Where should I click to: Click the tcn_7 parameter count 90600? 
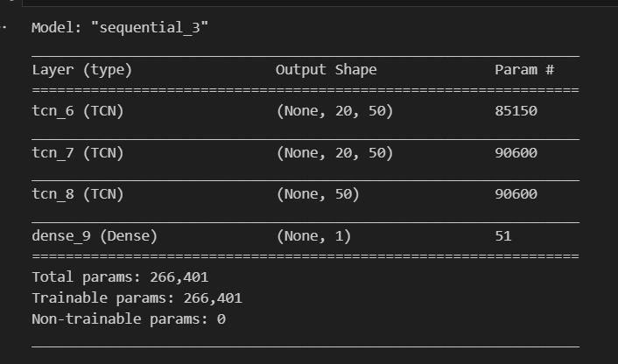coord(516,153)
